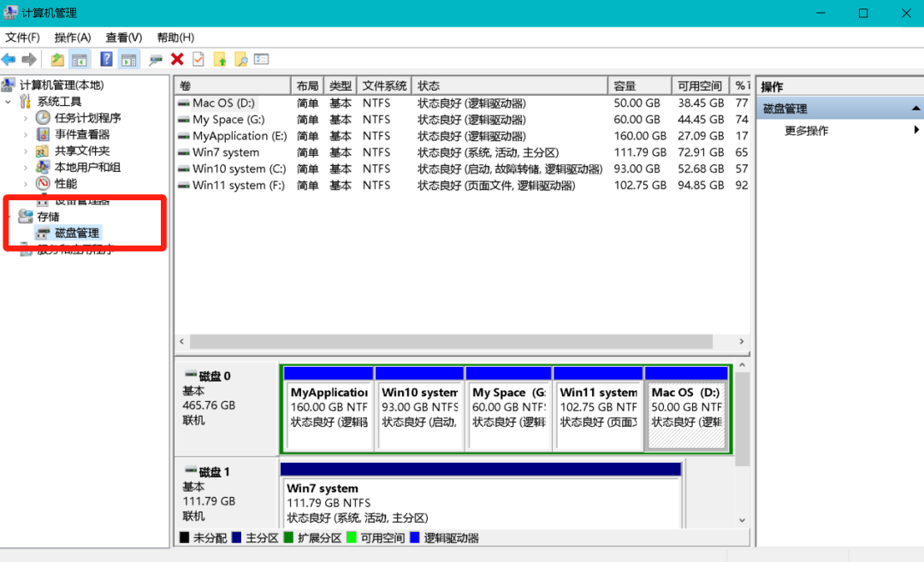Click 更多操作 in the actions pane

[x=806, y=131]
